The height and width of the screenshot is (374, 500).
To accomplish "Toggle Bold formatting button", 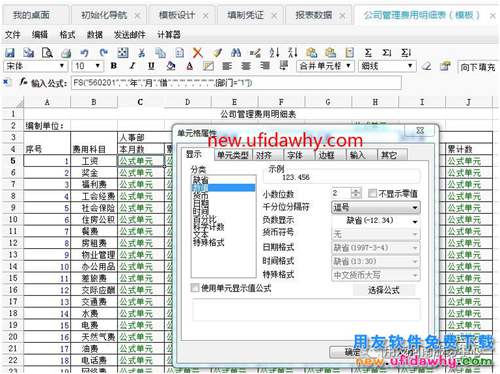I will point(114,66).
